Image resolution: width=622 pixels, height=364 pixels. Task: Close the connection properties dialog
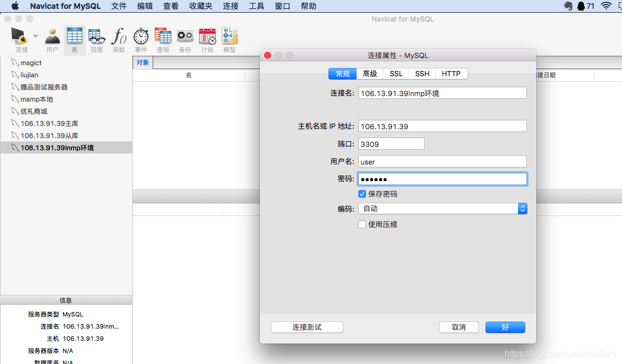[x=268, y=55]
